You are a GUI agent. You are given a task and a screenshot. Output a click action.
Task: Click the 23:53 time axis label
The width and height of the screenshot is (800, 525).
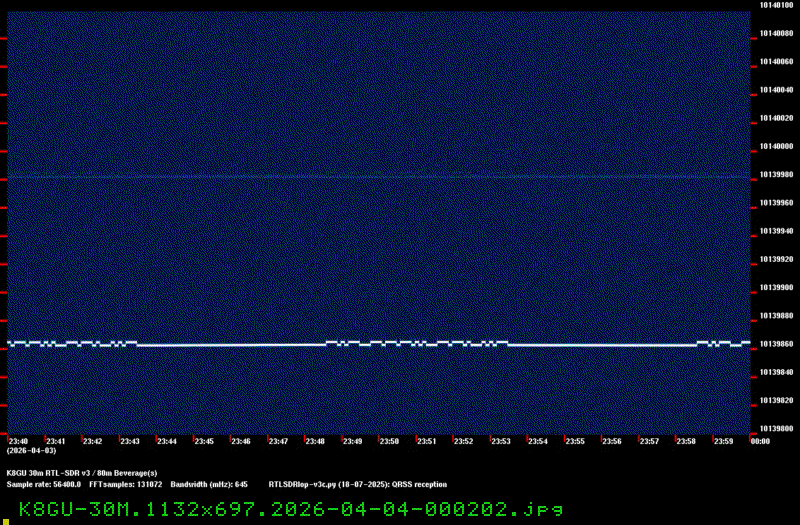point(501,441)
